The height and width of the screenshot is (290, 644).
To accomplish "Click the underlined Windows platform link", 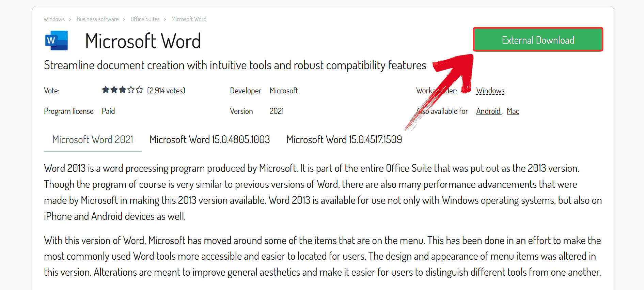I will coord(490,91).
